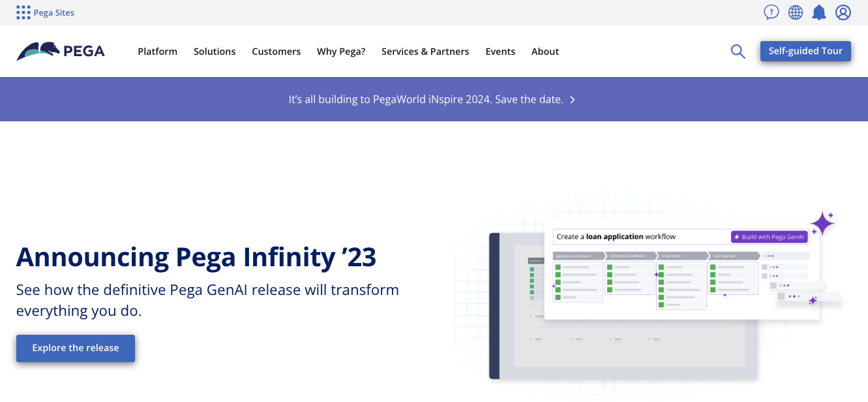
Task: Click the Pega horse logo
Action: (x=61, y=52)
